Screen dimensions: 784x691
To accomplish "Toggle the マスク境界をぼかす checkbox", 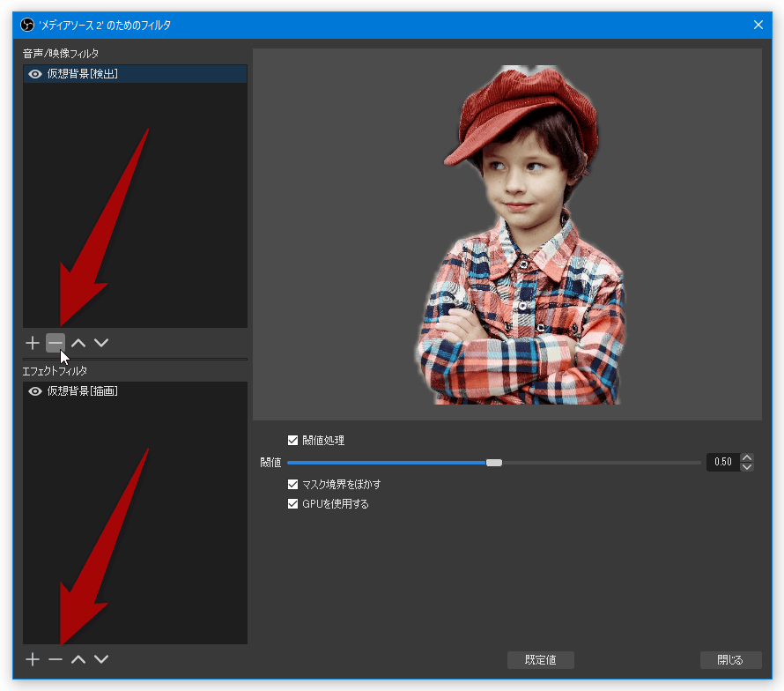I will (293, 485).
